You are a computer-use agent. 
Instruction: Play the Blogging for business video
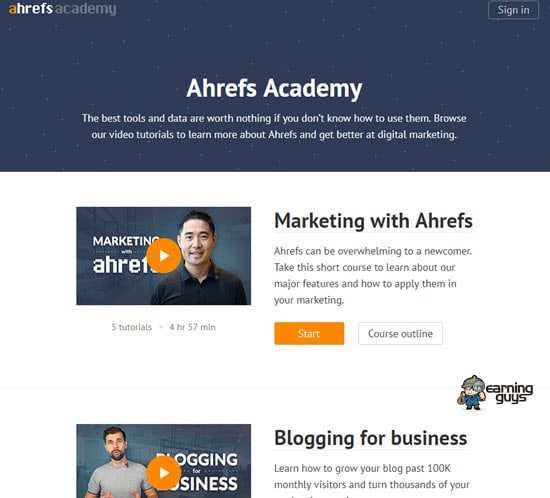pos(163,473)
